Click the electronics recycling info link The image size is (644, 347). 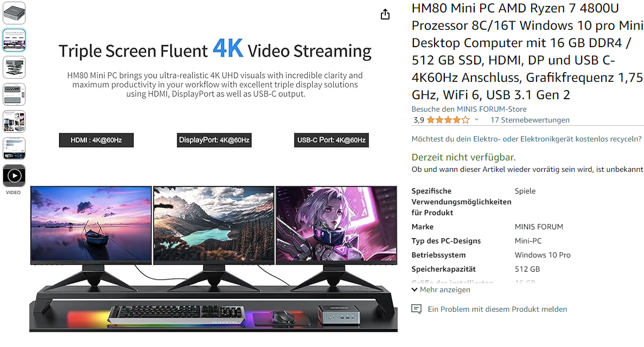coord(526,139)
